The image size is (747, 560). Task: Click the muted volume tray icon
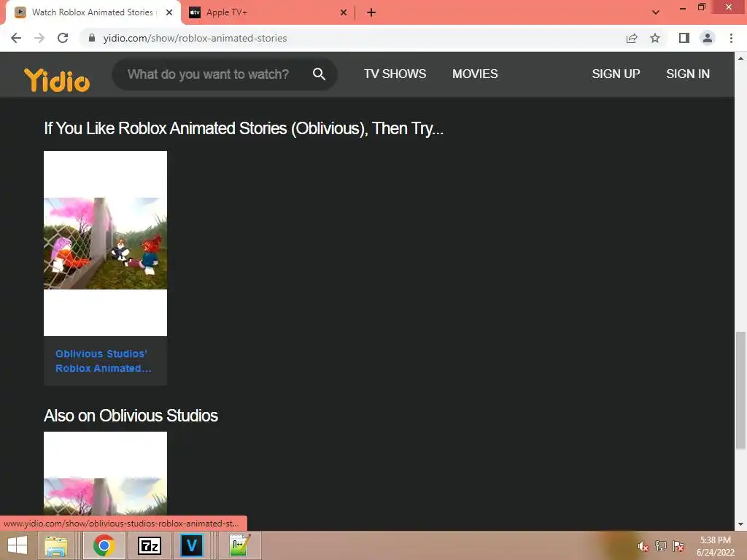(x=643, y=546)
